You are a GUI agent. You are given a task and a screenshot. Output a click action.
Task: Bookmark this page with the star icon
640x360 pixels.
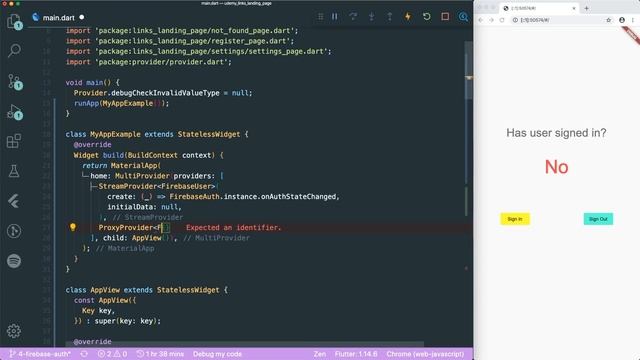point(608,20)
